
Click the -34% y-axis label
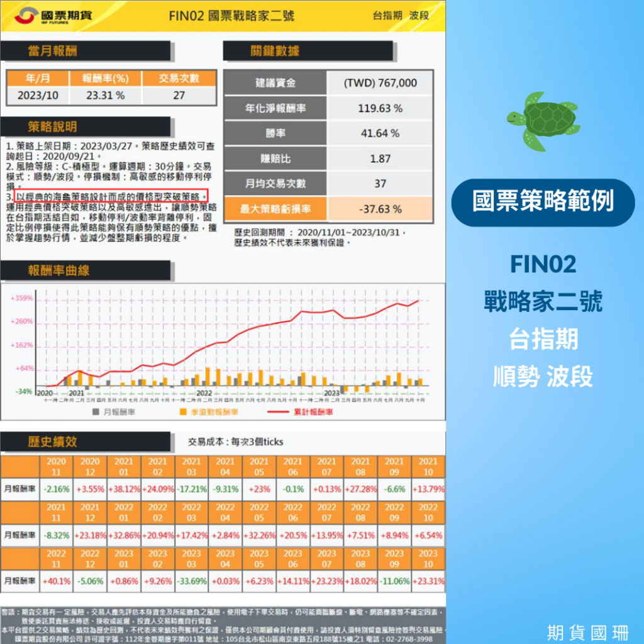pyautogui.click(x=24, y=391)
